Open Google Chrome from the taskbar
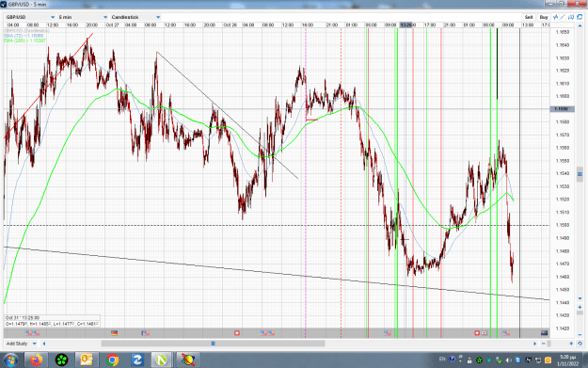Screen dimensions: 588x368 coord(112,360)
